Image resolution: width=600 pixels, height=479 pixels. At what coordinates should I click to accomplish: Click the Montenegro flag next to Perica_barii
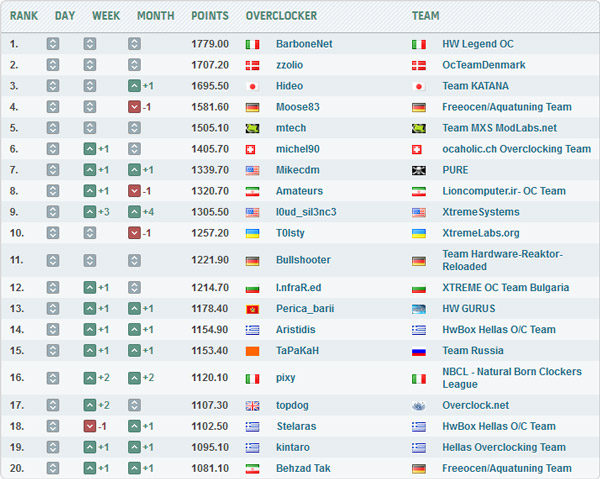tap(252, 309)
